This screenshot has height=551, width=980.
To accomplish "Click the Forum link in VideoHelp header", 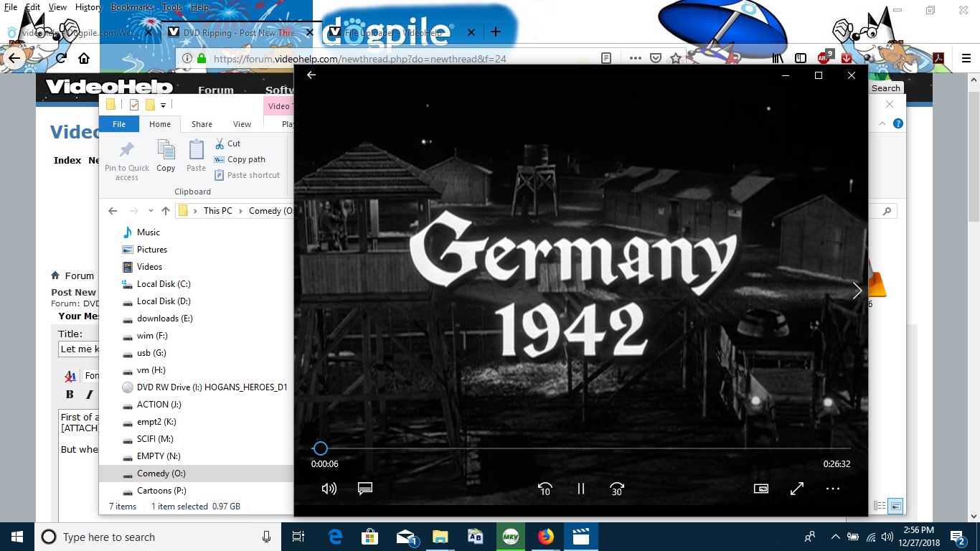I will coord(216,90).
